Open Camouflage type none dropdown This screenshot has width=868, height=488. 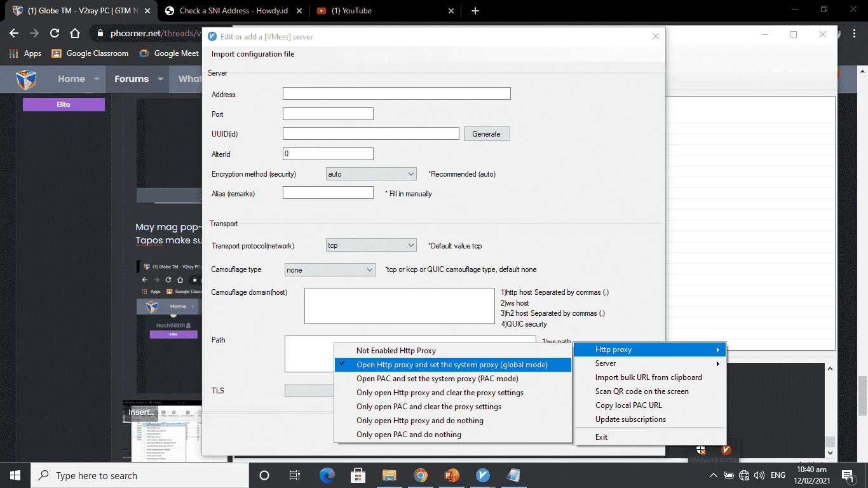[x=330, y=270]
